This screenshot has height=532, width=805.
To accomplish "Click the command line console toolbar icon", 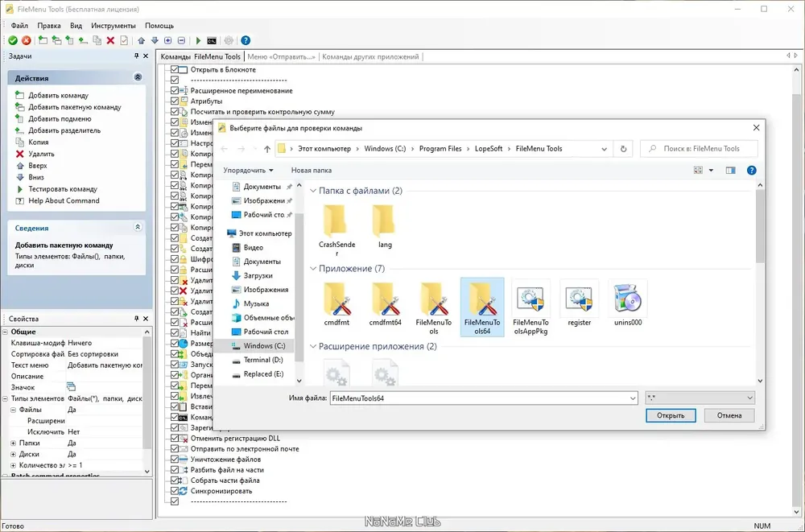I will tap(212, 40).
